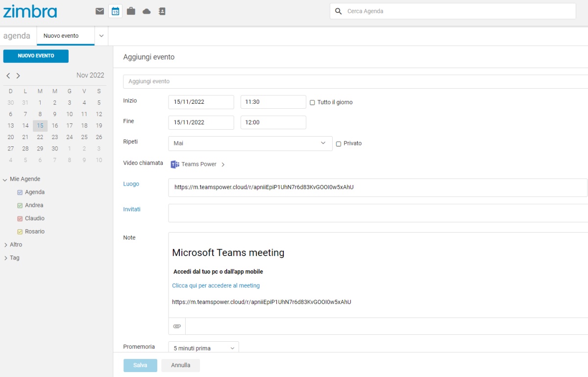The height and width of the screenshot is (377, 588).
Task: Go to next month in mini calendar
Action: coord(18,76)
